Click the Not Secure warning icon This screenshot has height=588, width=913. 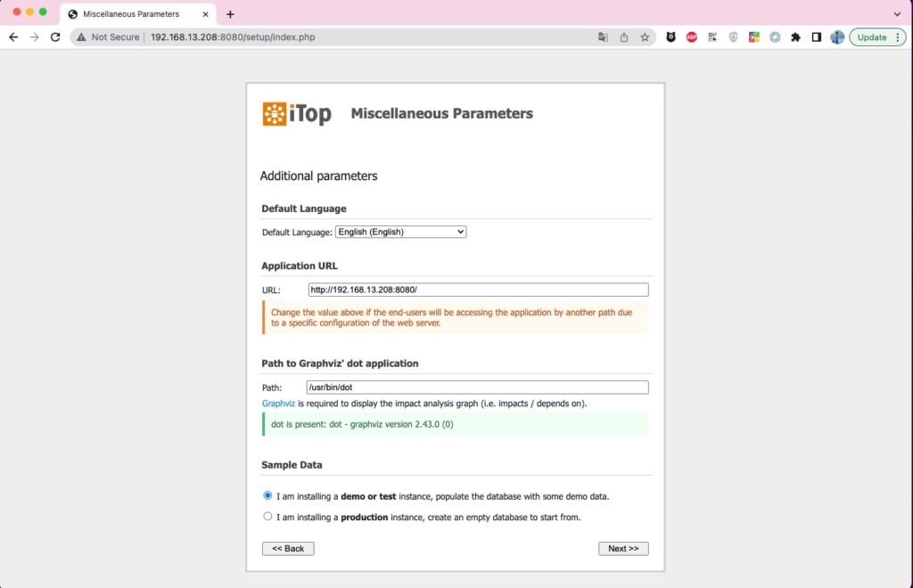coord(81,37)
